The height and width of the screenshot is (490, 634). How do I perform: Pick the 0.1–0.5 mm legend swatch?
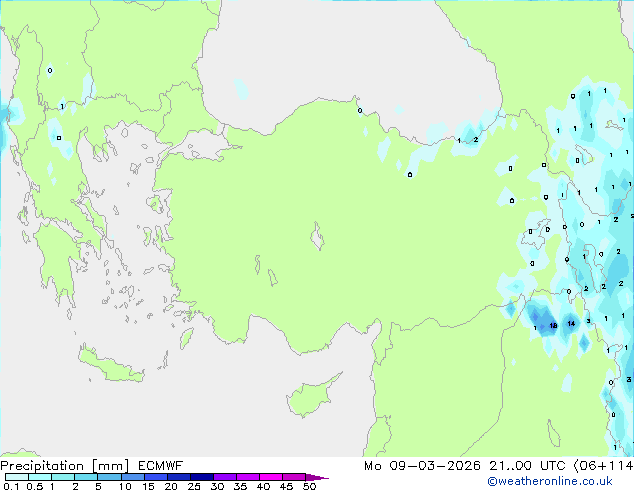tap(17, 477)
